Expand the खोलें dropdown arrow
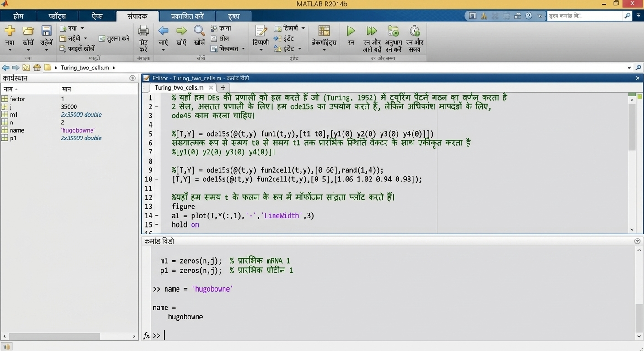The width and height of the screenshot is (644, 351). click(28, 50)
